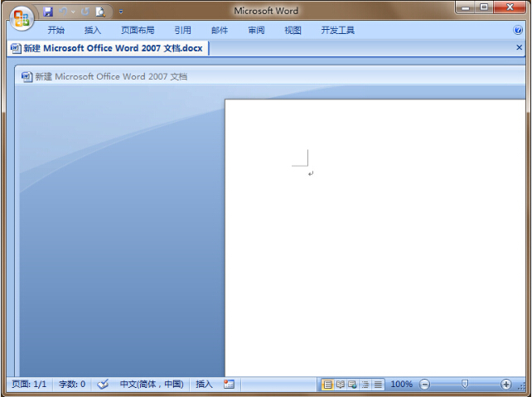The width and height of the screenshot is (532, 397).
Task: Click the Redo/Repeat icon
Action: [85, 12]
